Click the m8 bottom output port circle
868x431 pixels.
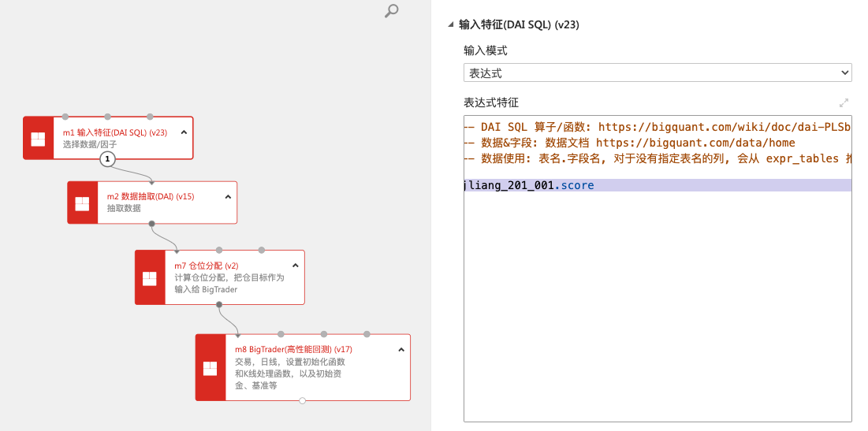[302, 401]
